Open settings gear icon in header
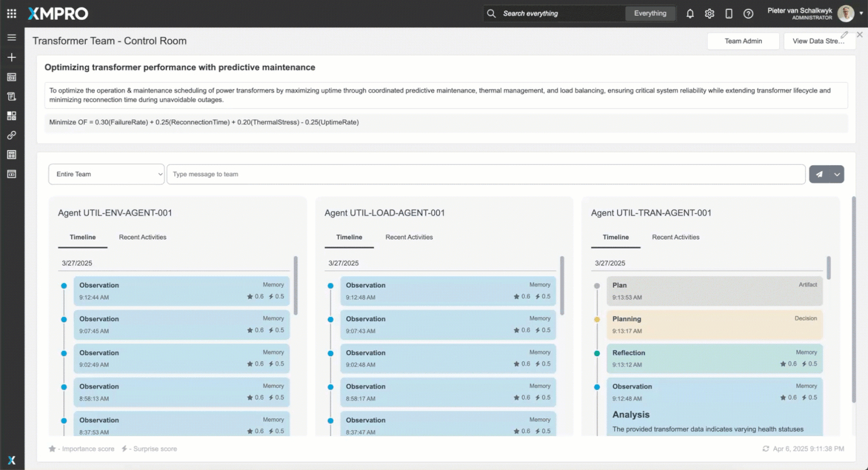The width and height of the screenshot is (868, 470). tap(709, 13)
